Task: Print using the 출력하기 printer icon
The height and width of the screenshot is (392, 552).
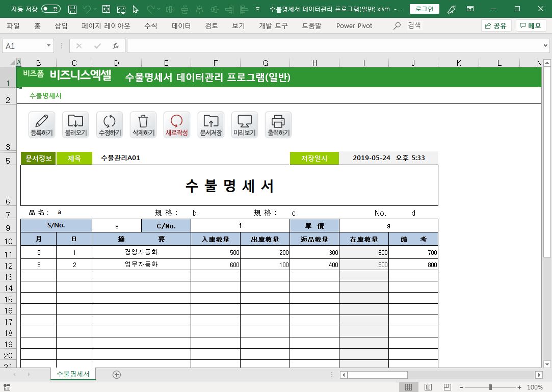Action: pyautogui.click(x=278, y=125)
